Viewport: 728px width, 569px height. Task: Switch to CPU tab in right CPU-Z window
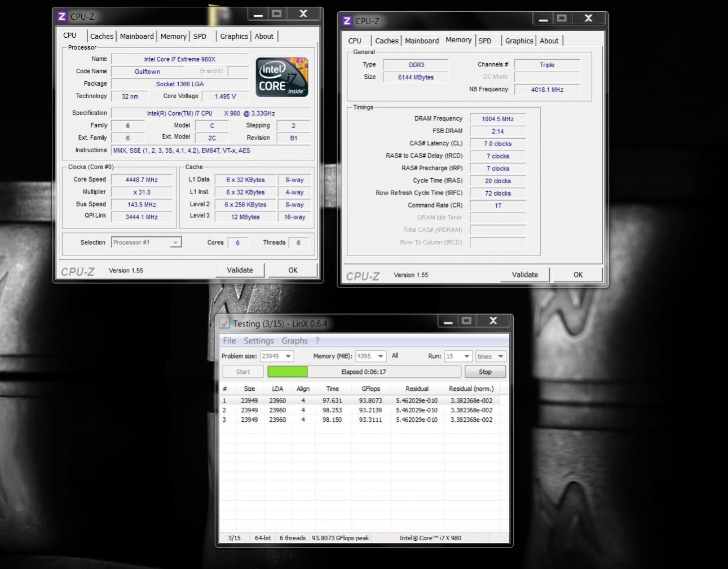(x=355, y=41)
